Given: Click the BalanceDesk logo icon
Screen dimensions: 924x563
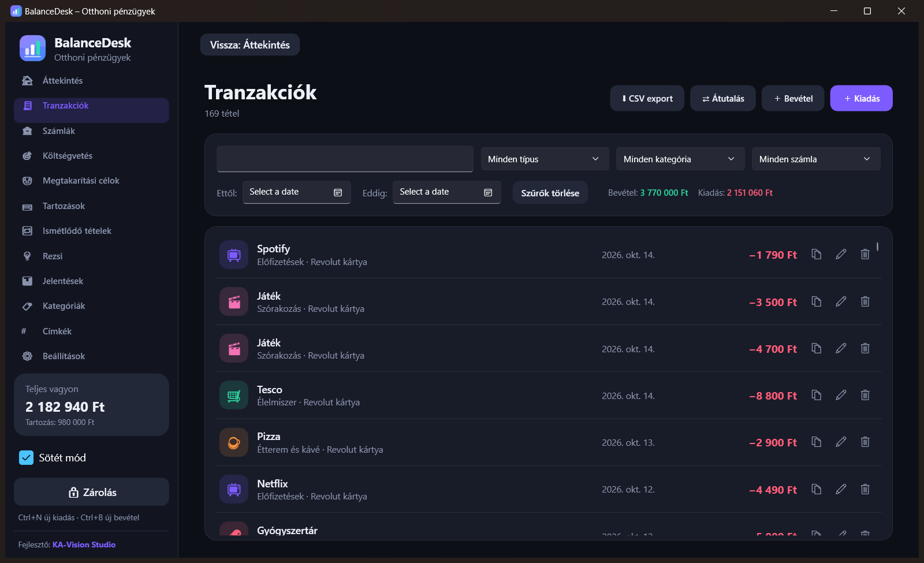Looking at the screenshot, I should point(32,49).
